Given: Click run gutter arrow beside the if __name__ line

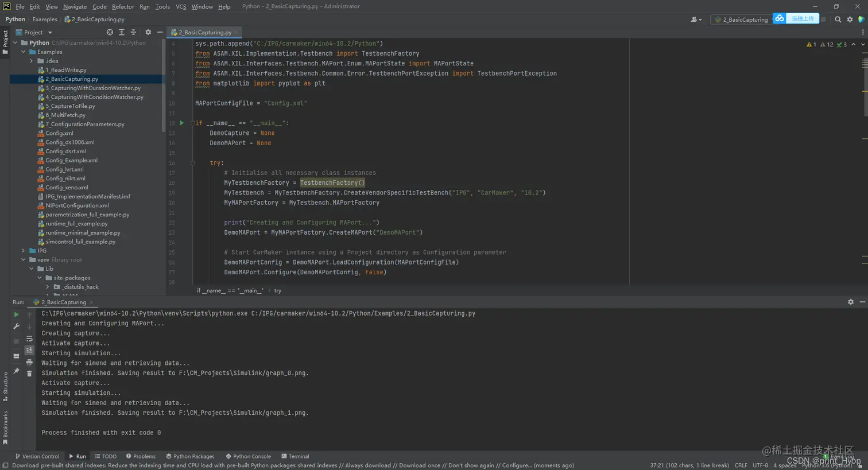Looking at the screenshot, I should point(182,123).
